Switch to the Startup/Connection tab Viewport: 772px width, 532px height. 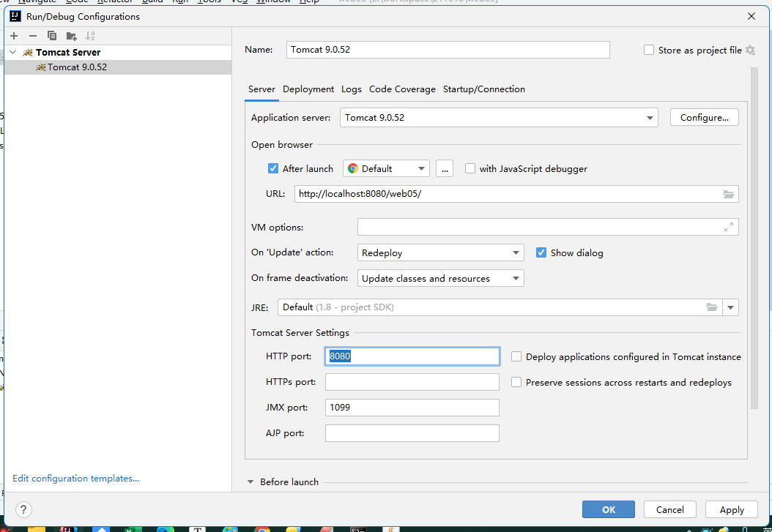[x=484, y=89]
